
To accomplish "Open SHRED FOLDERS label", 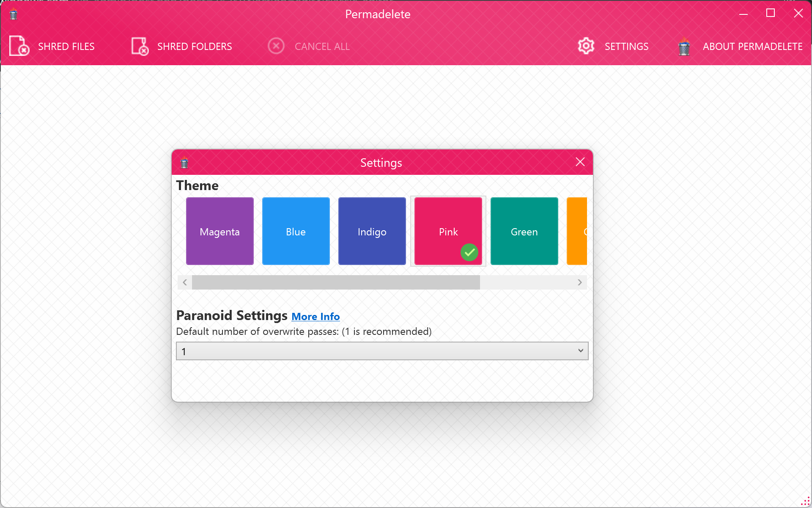I will coord(195,47).
